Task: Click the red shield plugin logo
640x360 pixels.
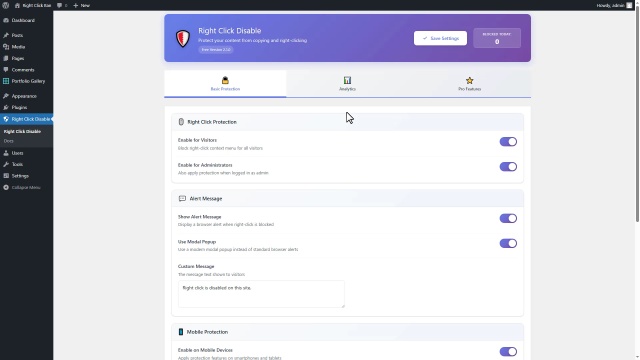Action: point(183,38)
